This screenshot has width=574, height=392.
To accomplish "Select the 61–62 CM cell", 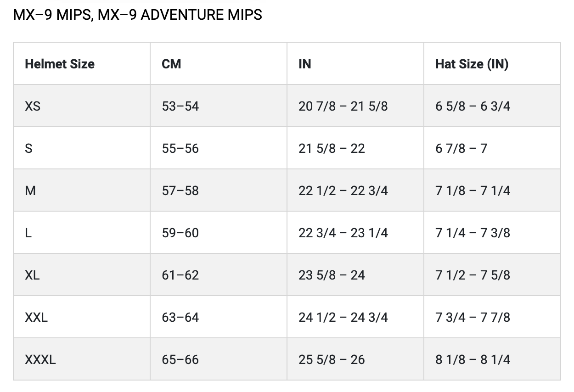I will tap(180, 275).
